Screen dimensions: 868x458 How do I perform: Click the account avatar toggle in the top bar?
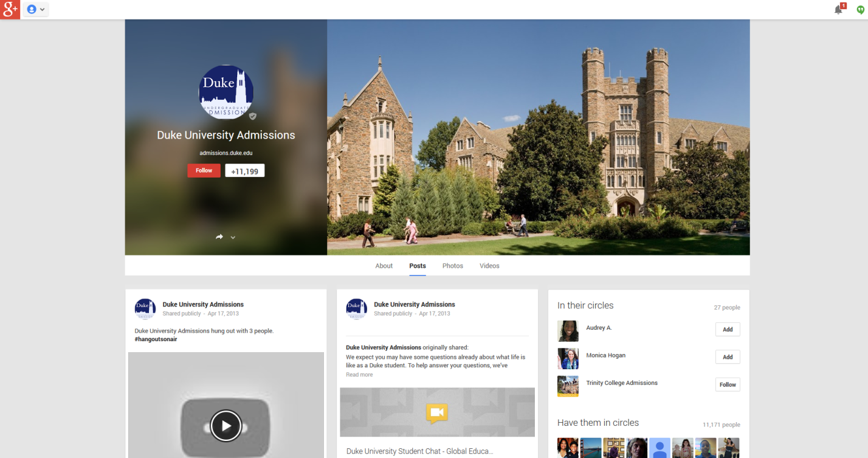pyautogui.click(x=30, y=9)
